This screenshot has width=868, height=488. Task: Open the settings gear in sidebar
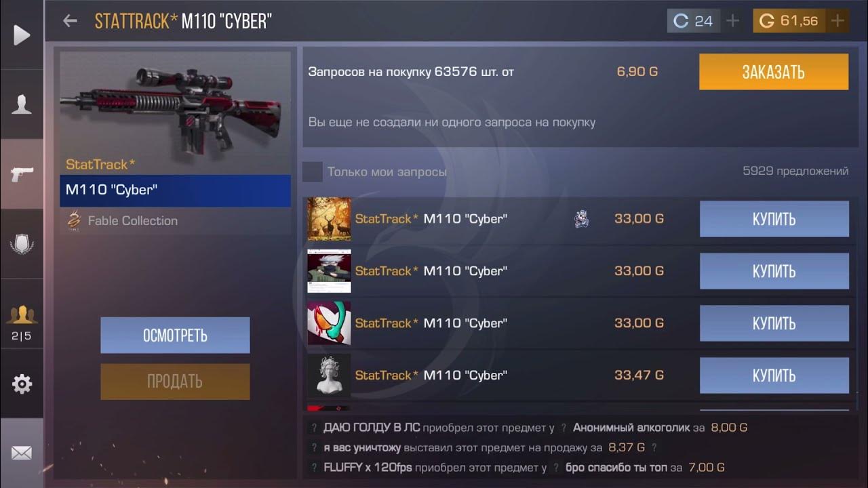tap(22, 384)
